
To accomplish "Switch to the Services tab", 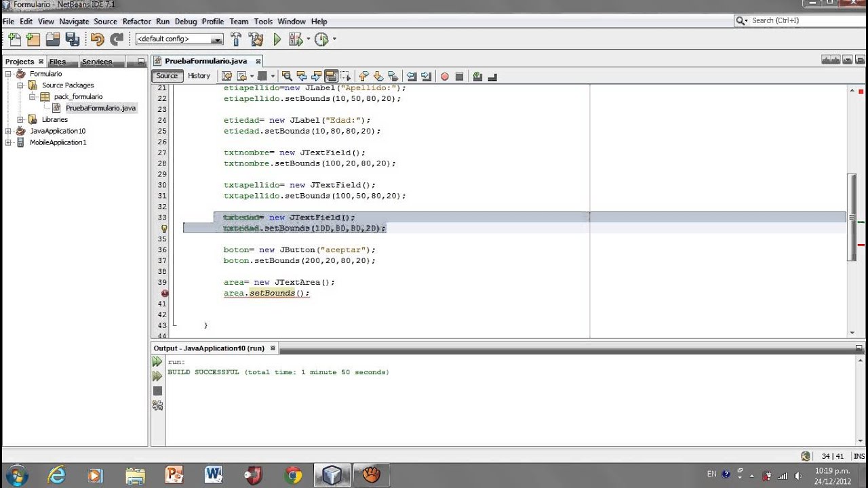I will point(97,62).
